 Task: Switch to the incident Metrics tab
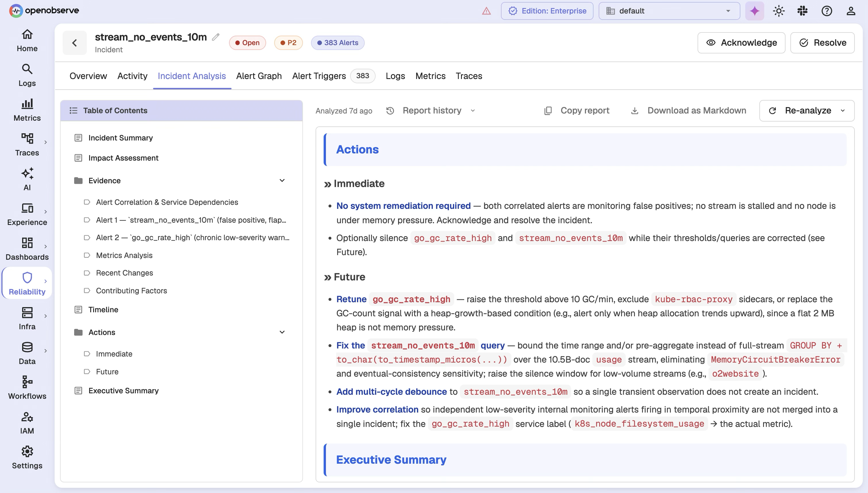431,76
